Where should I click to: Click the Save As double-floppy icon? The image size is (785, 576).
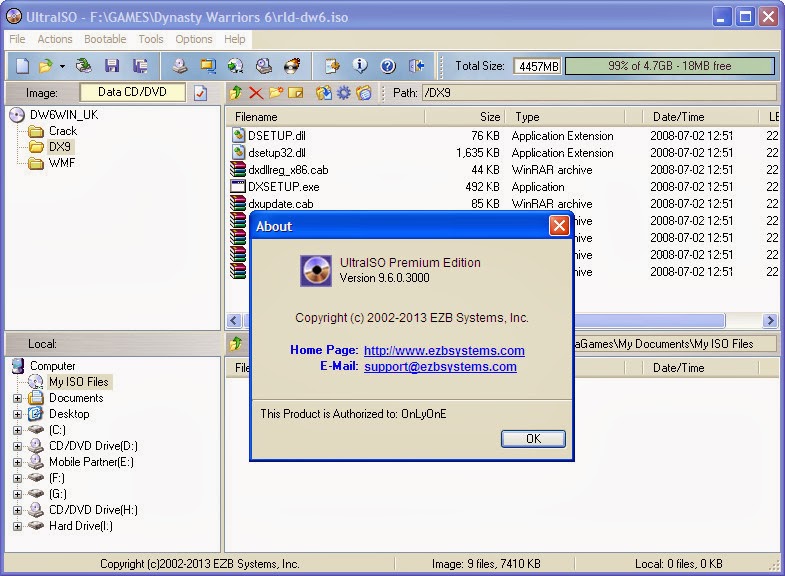tap(140, 66)
